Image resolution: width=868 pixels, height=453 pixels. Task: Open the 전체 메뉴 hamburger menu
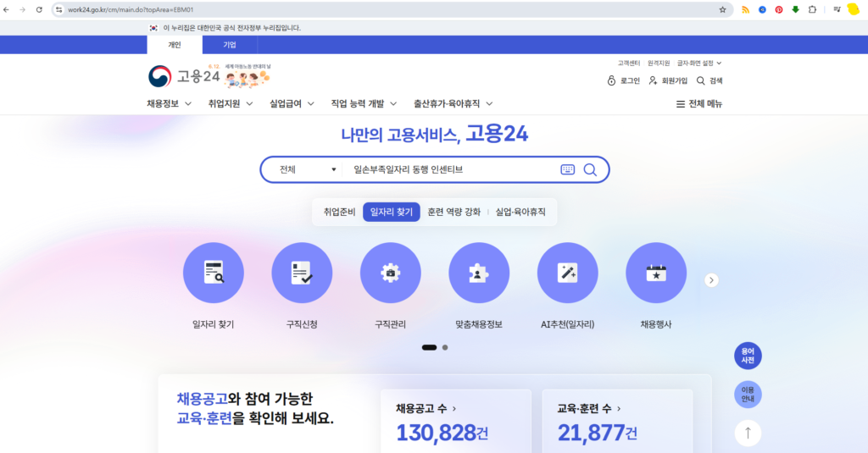click(699, 103)
